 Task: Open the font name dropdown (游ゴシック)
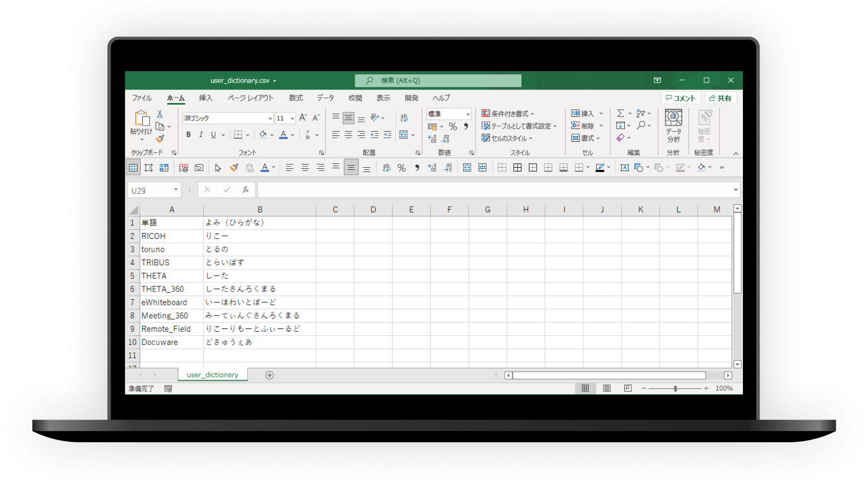[270, 118]
